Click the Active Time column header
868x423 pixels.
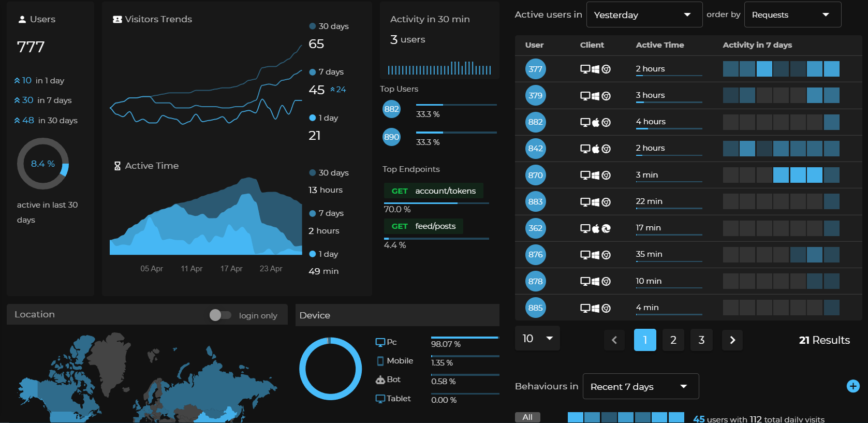coord(660,45)
